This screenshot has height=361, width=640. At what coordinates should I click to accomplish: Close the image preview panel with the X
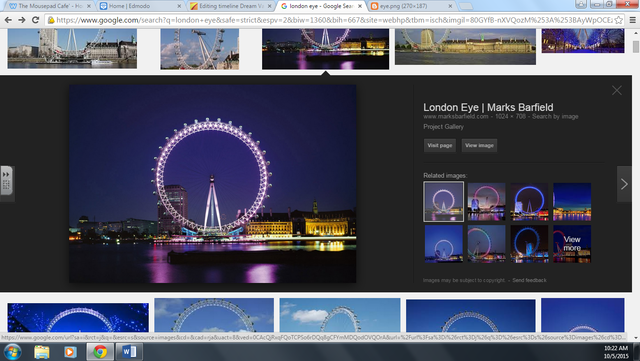(x=617, y=90)
